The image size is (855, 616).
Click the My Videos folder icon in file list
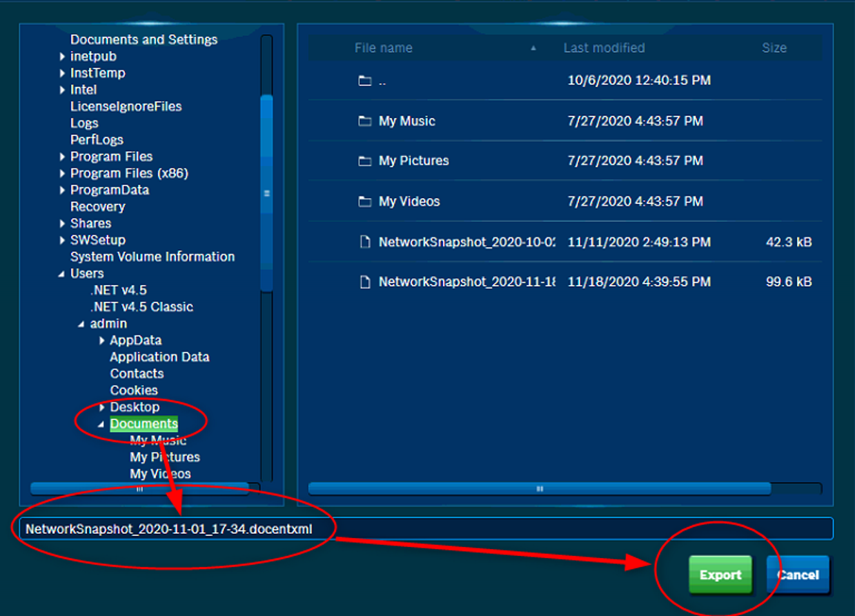365,202
